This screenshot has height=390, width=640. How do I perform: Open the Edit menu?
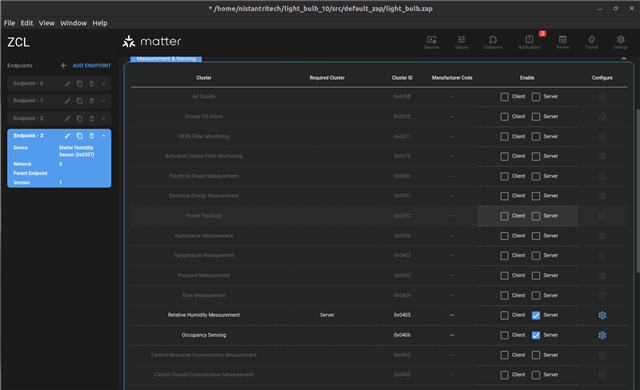27,23
